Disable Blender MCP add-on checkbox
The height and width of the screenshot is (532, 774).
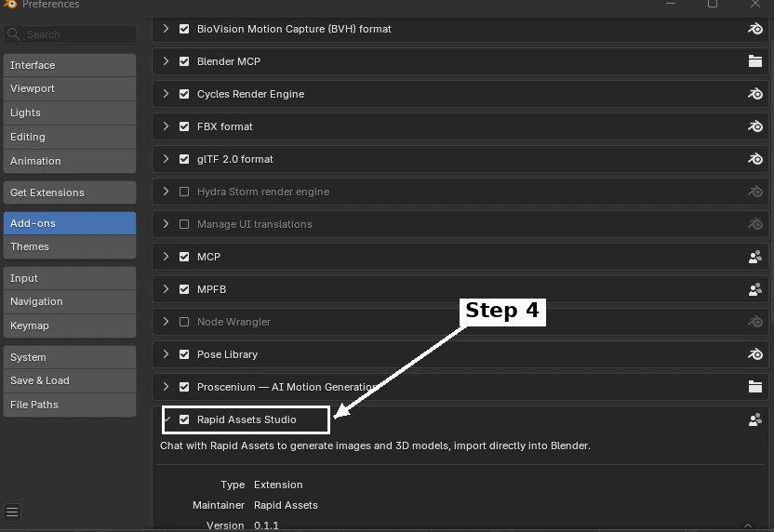click(184, 61)
